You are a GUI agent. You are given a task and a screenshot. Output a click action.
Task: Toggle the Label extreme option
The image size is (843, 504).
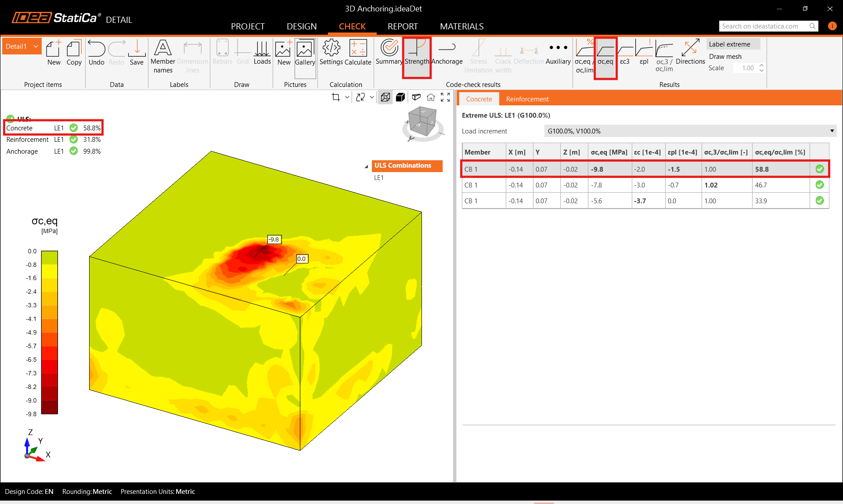click(x=729, y=44)
